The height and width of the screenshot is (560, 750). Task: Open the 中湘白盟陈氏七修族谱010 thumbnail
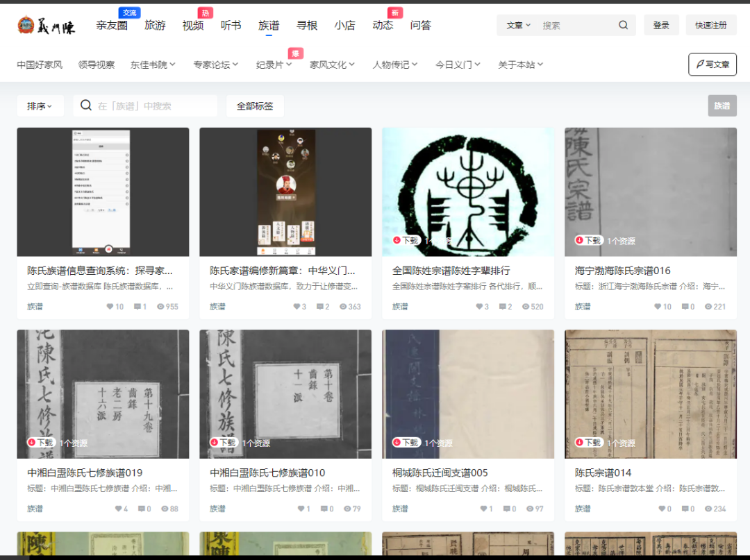[x=285, y=393]
